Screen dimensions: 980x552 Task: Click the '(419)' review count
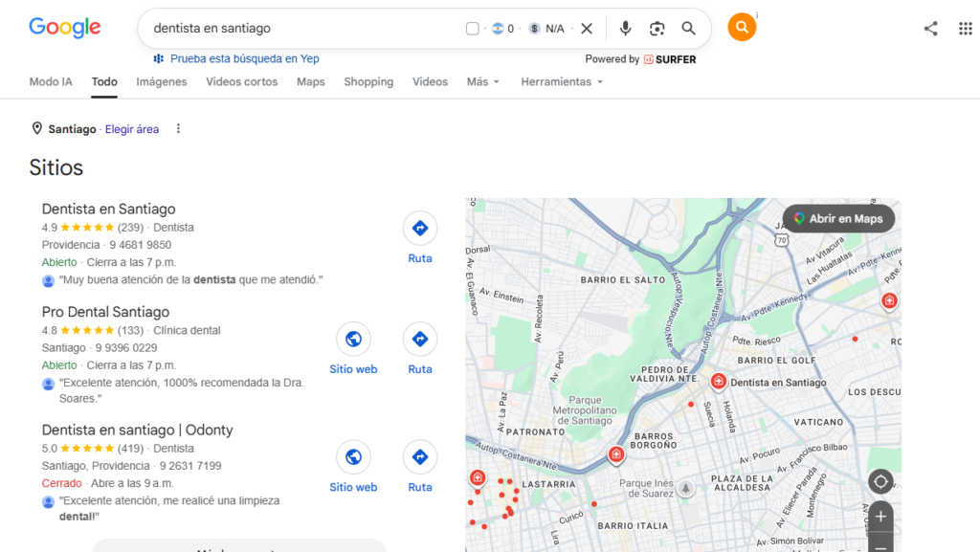(x=130, y=449)
